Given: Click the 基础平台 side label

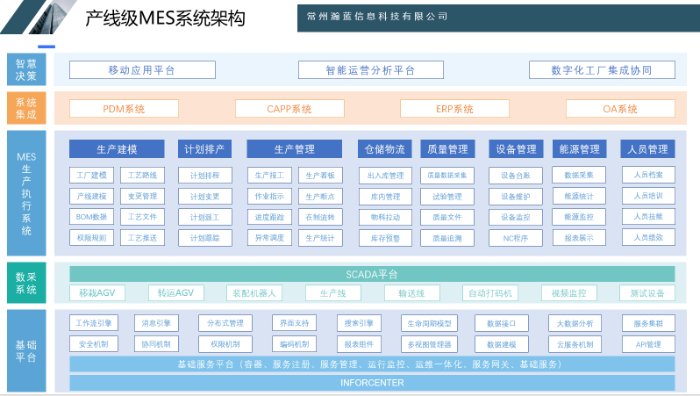Looking at the screenshot, I should click(26, 350).
